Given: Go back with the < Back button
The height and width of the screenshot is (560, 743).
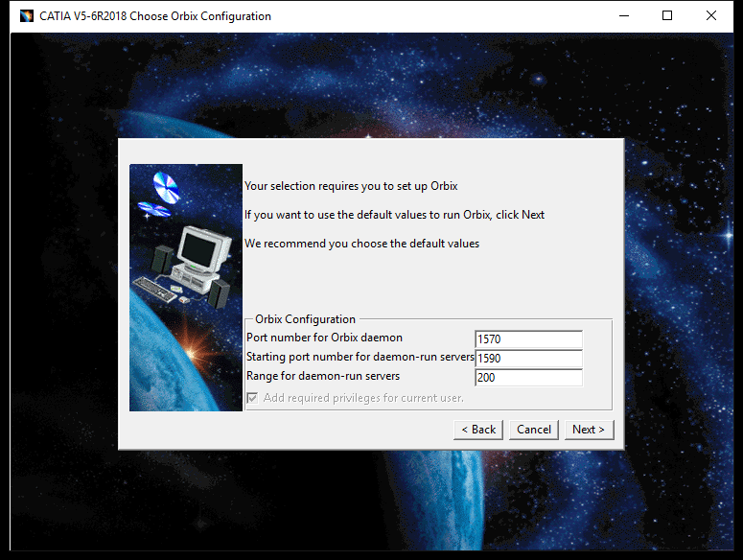Looking at the screenshot, I should [x=478, y=430].
